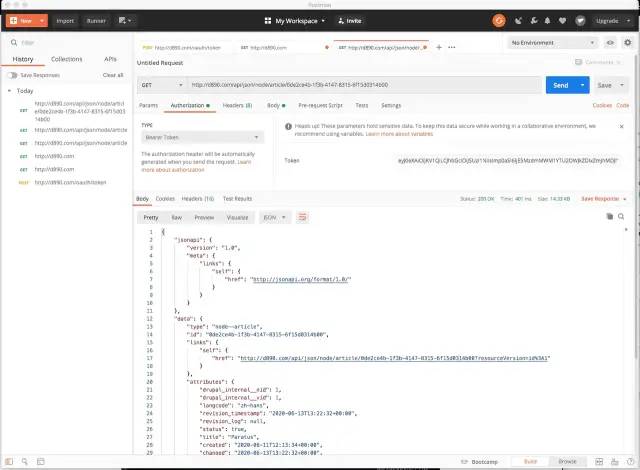
Task: Open the Save Response dropdown
Action: (x=604, y=199)
